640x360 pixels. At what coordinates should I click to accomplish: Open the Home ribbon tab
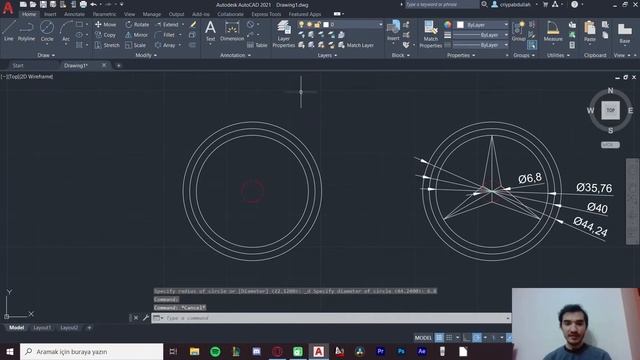point(29,14)
